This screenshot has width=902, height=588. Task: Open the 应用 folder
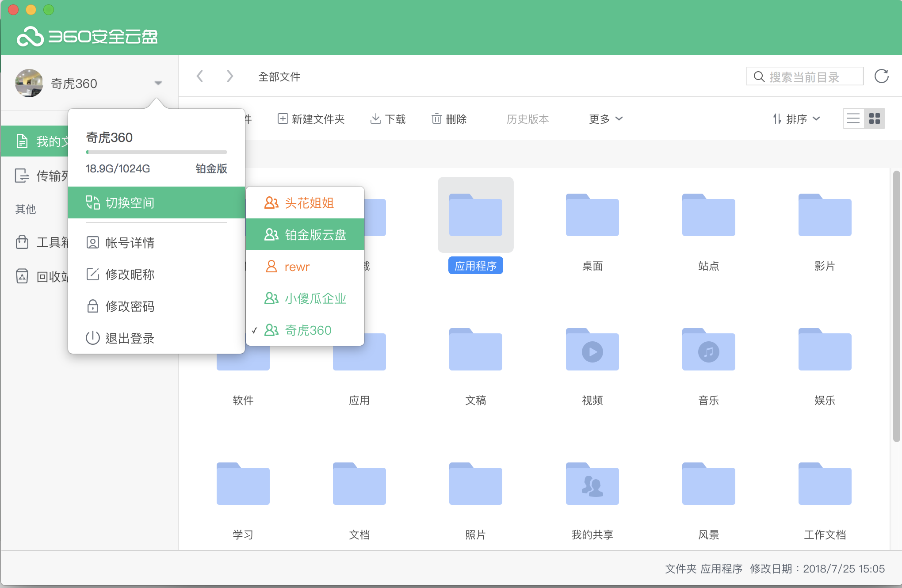pos(359,359)
